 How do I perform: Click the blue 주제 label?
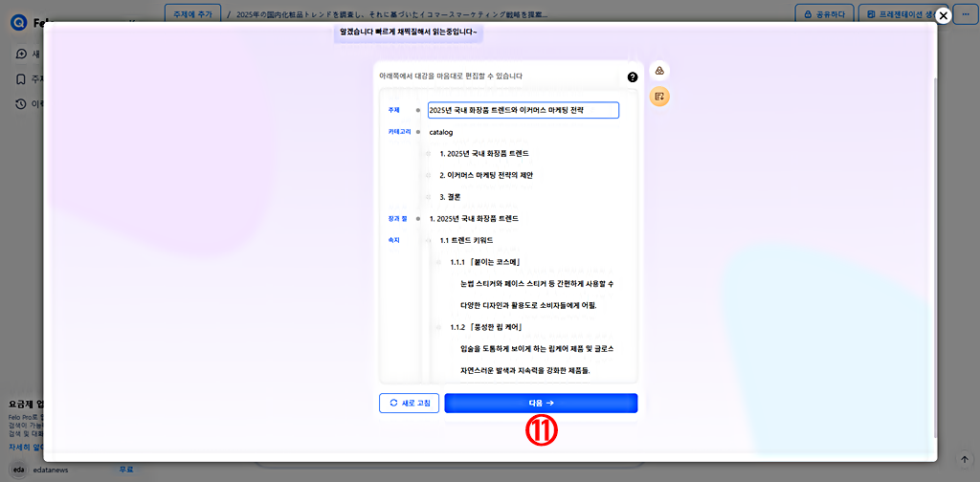click(x=393, y=110)
